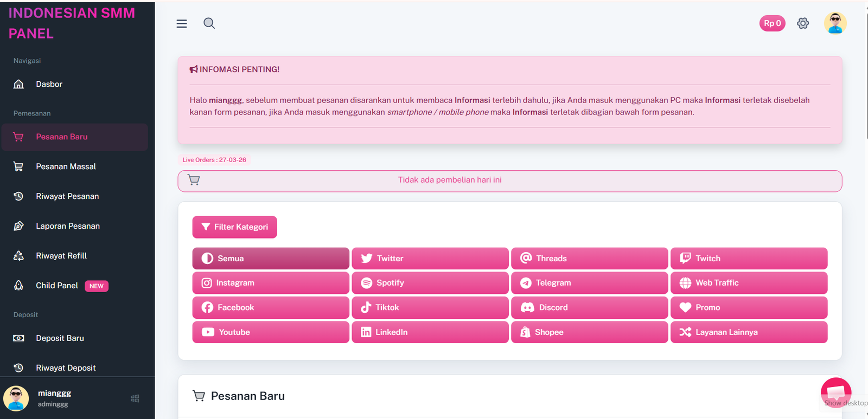Choose the Spotify category
Screen dimensions: 868x419
(x=430, y=283)
